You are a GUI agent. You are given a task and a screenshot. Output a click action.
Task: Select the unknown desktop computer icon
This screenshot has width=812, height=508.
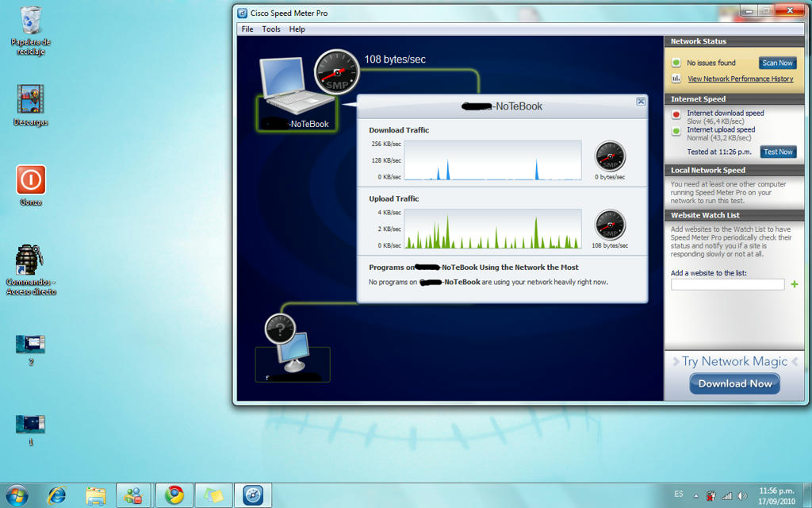click(x=293, y=352)
